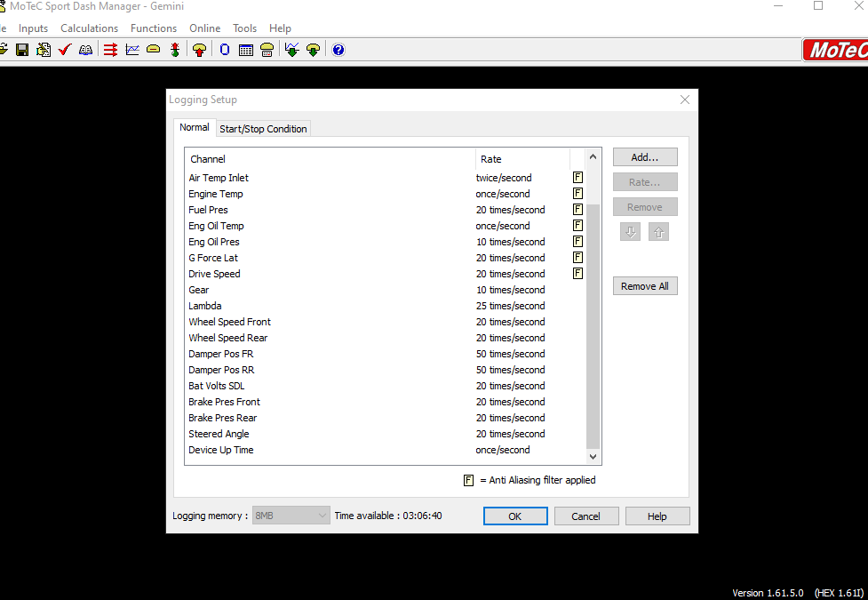Screen dimensions: 868x600
Task: Click the dialog's Help button
Action: pyautogui.click(x=657, y=516)
